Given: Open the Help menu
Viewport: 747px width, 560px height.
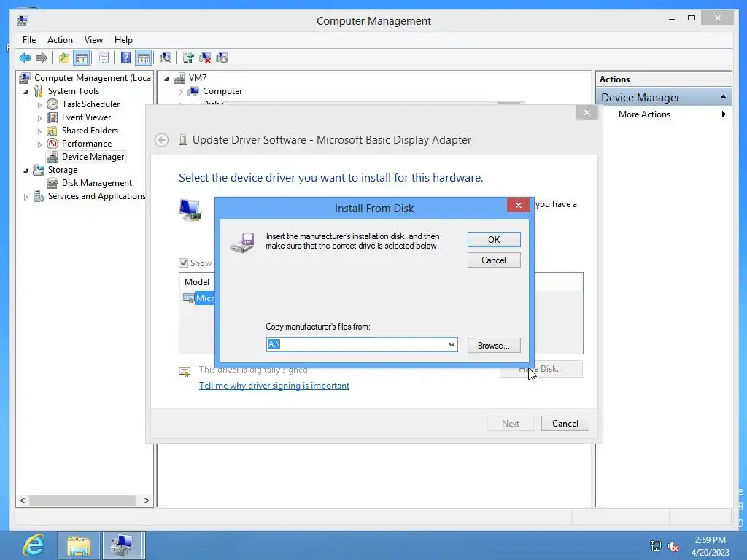Looking at the screenshot, I should pos(123,40).
